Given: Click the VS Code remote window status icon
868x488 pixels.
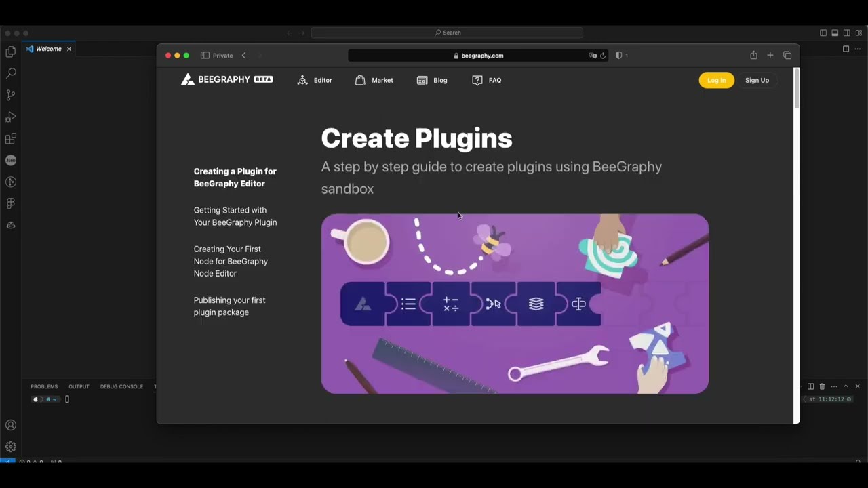Looking at the screenshot, I should 7,462.
